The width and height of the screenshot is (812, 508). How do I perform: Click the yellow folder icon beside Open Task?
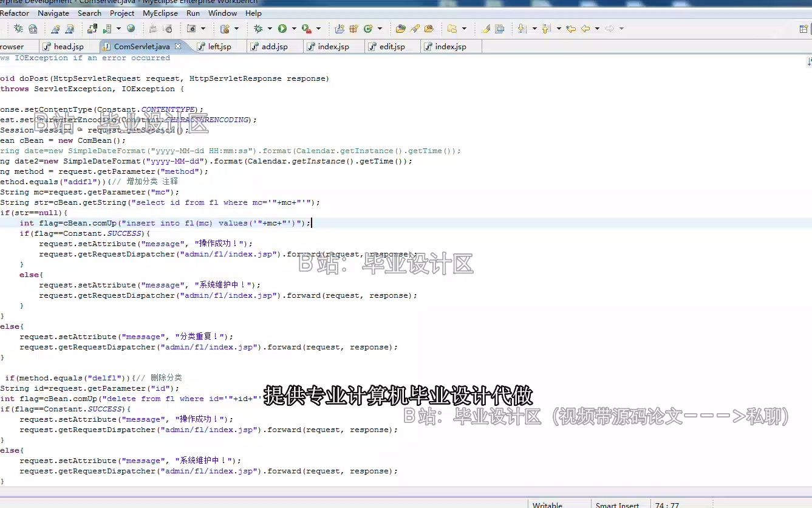click(x=452, y=29)
